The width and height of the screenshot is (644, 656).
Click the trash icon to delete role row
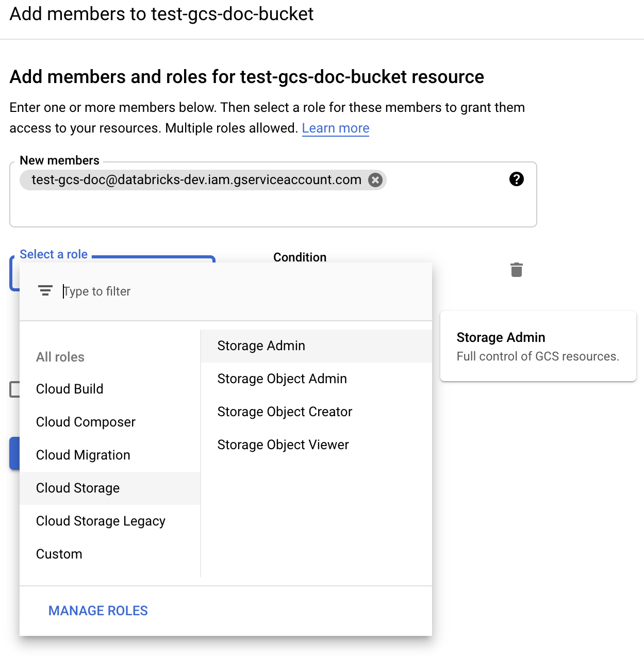click(516, 269)
